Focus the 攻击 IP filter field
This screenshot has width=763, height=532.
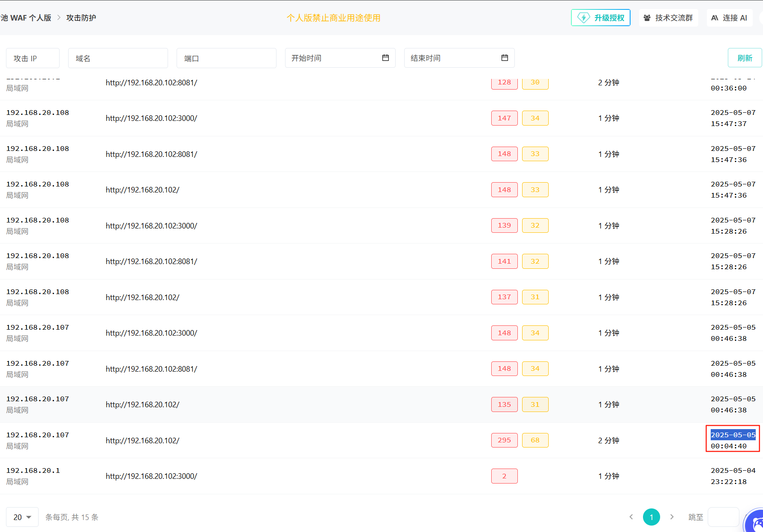tap(33, 58)
